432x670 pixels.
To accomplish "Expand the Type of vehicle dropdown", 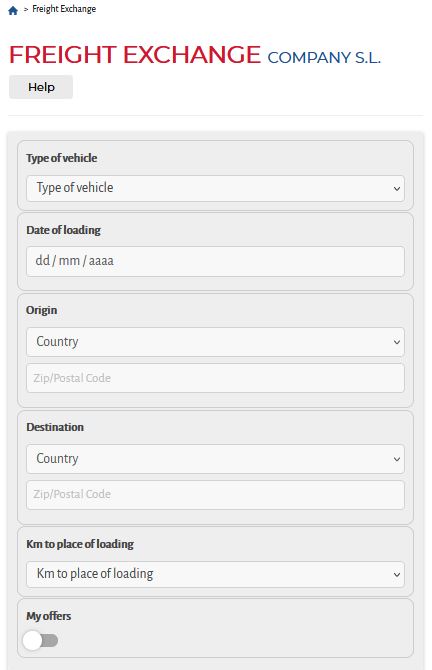I will point(215,188).
